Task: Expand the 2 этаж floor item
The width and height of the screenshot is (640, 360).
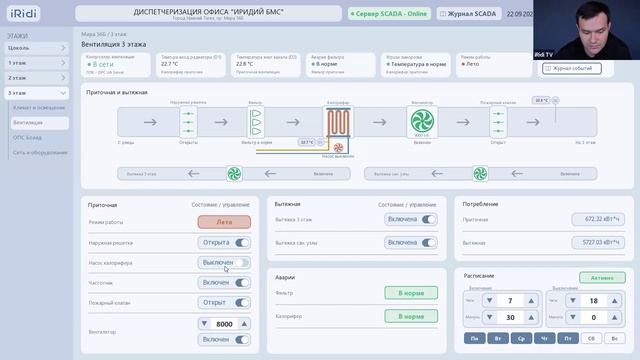Action: click(36, 78)
